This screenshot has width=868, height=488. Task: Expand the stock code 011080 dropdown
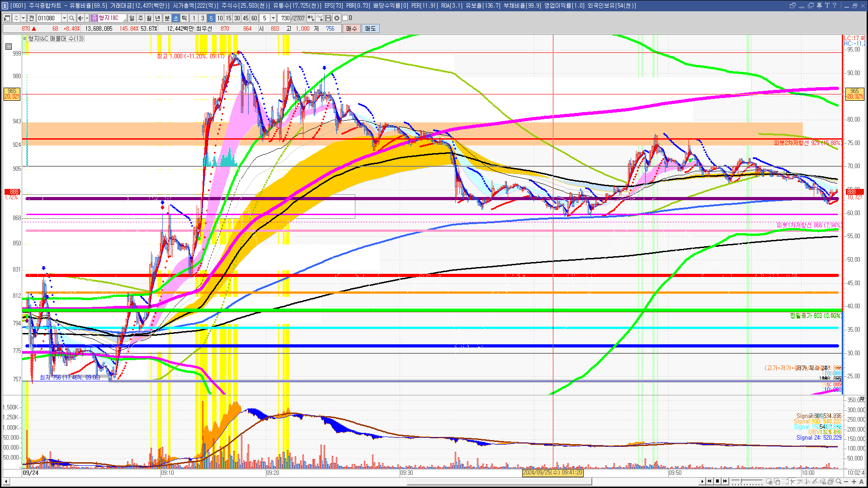(x=64, y=18)
